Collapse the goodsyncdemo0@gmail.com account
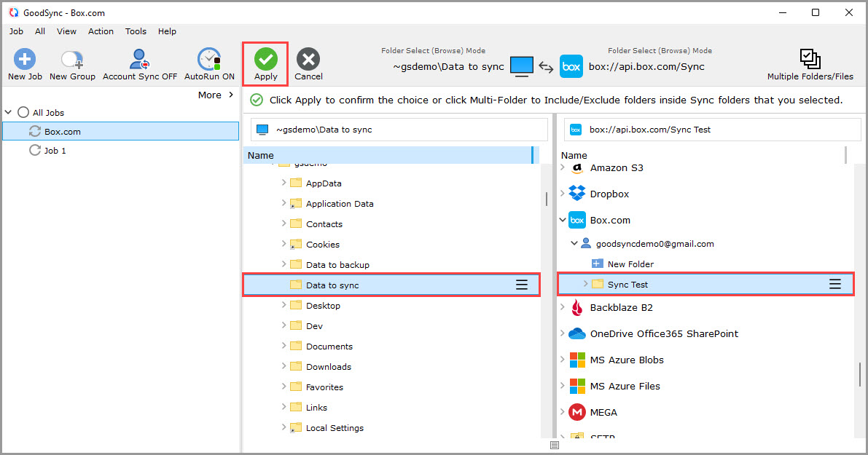The height and width of the screenshot is (455, 868). tap(574, 243)
